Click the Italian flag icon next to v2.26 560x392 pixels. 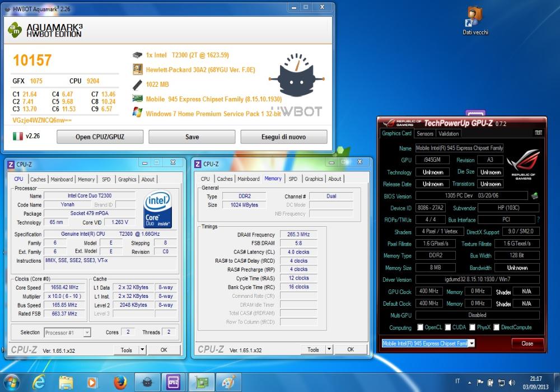tap(17, 136)
